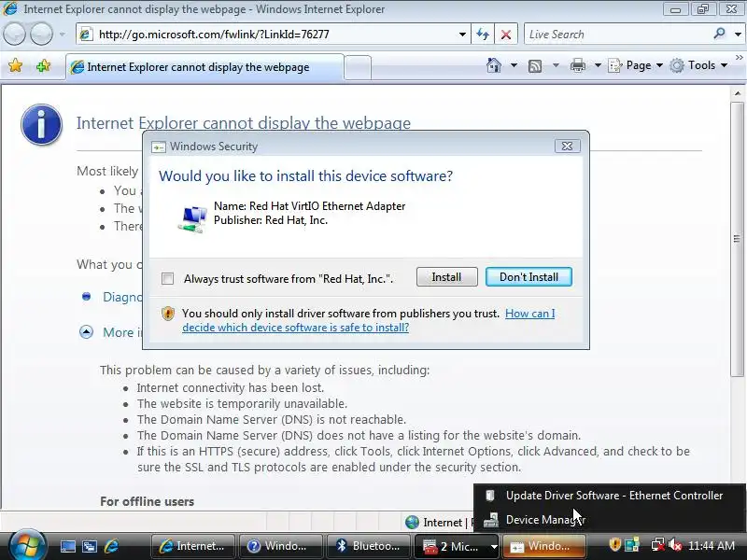This screenshot has width=747, height=560.
Task: Click the shield warning icon in the dialog
Action: (168, 314)
